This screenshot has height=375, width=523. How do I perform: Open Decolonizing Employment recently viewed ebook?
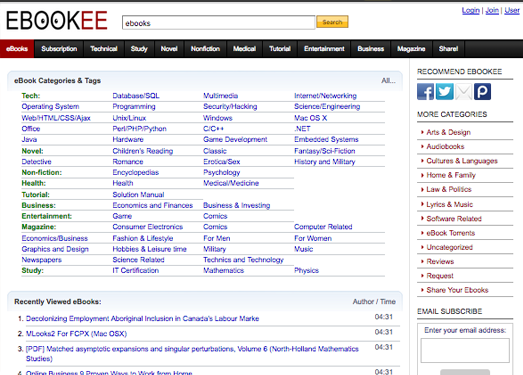[142, 319]
